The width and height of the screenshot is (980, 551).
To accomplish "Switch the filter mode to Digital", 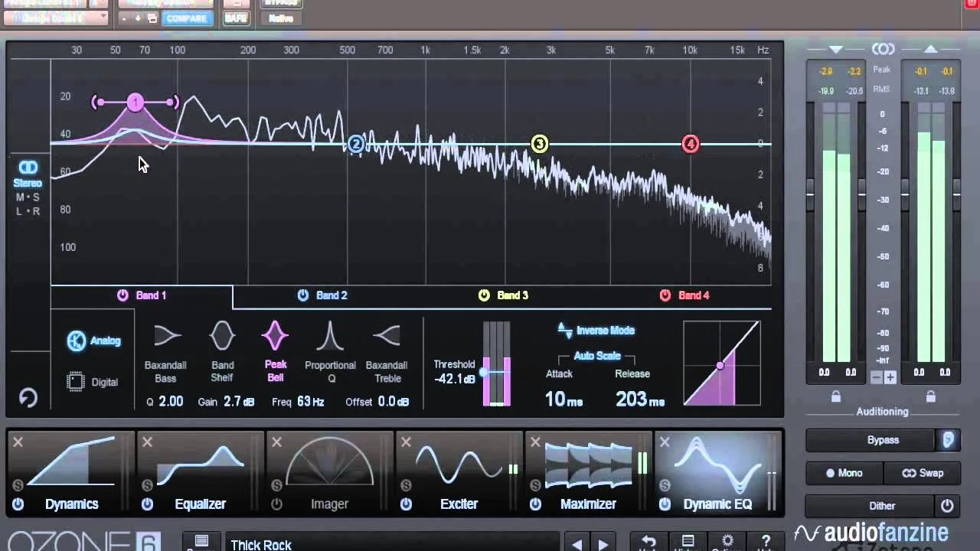I will [93, 382].
